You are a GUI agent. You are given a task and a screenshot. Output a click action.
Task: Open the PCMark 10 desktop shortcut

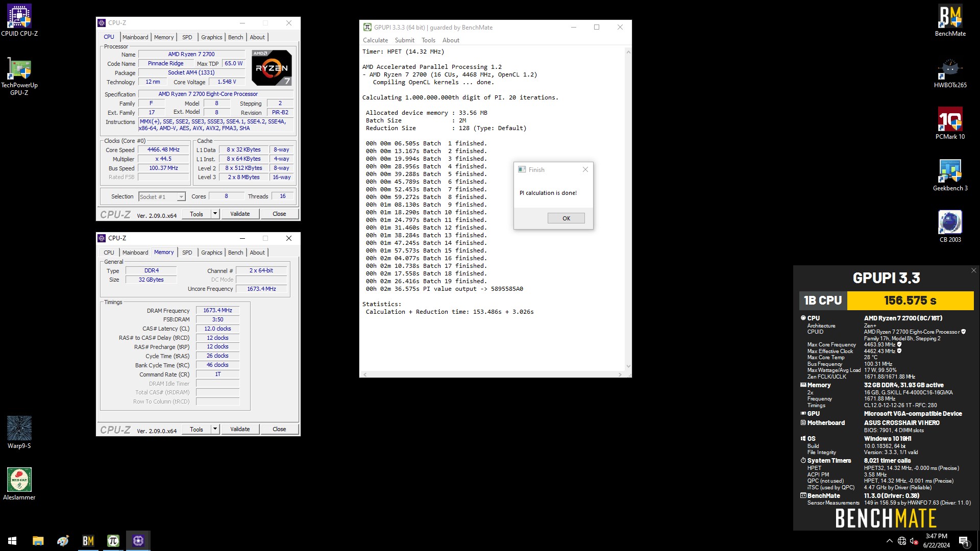(x=950, y=123)
